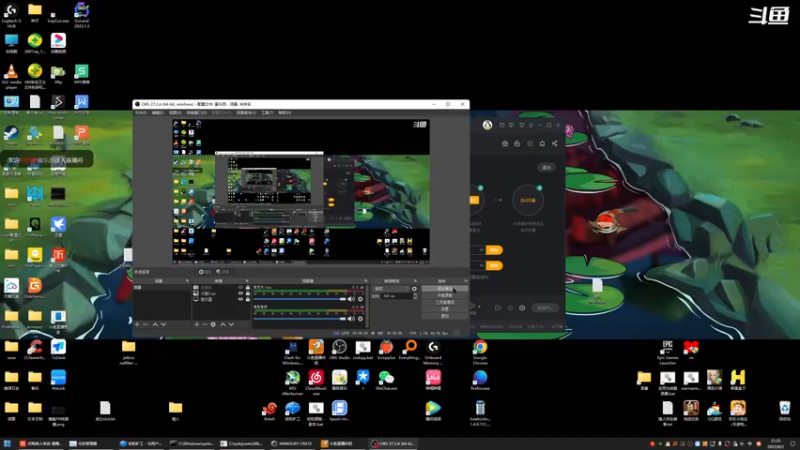Open GoLand desktop shortcut
Image resolution: width=800 pixels, height=450 pixels.
(82, 15)
